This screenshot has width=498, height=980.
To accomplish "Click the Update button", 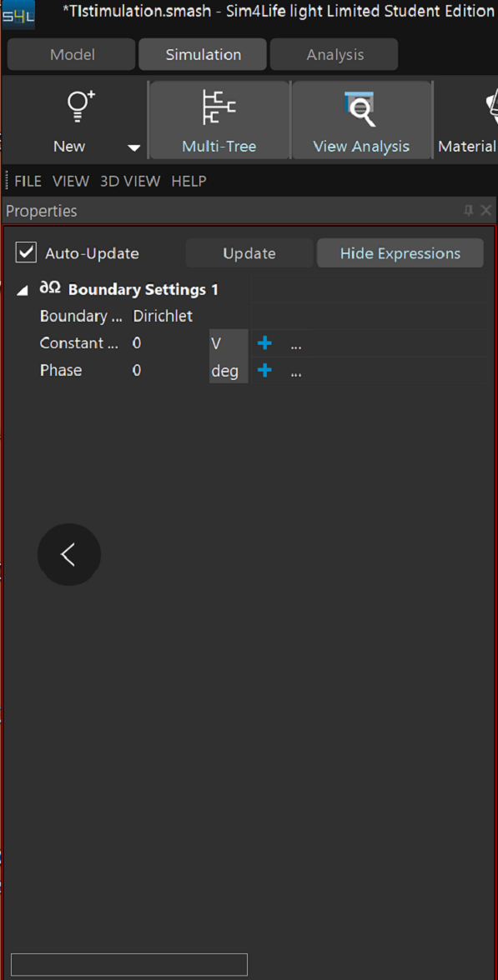I will [249, 253].
